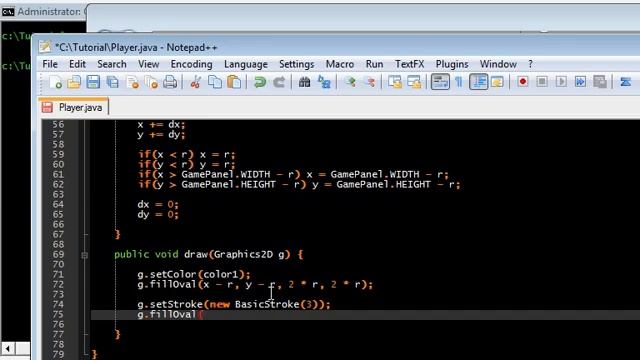This screenshot has width=640, height=360.
Task: Click the Synchronize Horizontal Scrolling icon
Action: click(x=414, y=82)
